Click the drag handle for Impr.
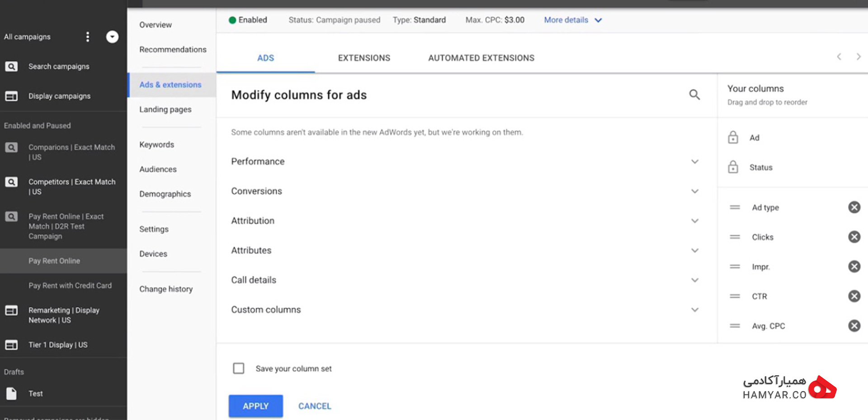 coord(735,267)
